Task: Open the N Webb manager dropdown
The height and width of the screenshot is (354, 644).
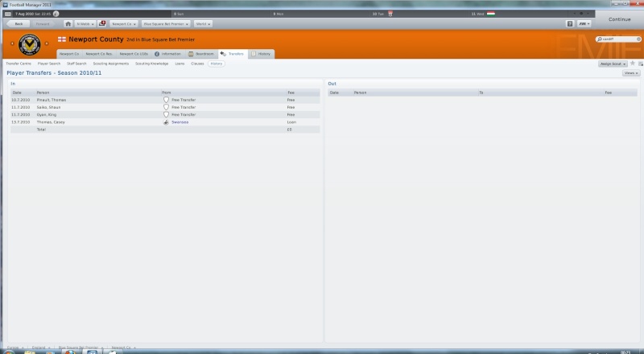Action: (85, 24)
